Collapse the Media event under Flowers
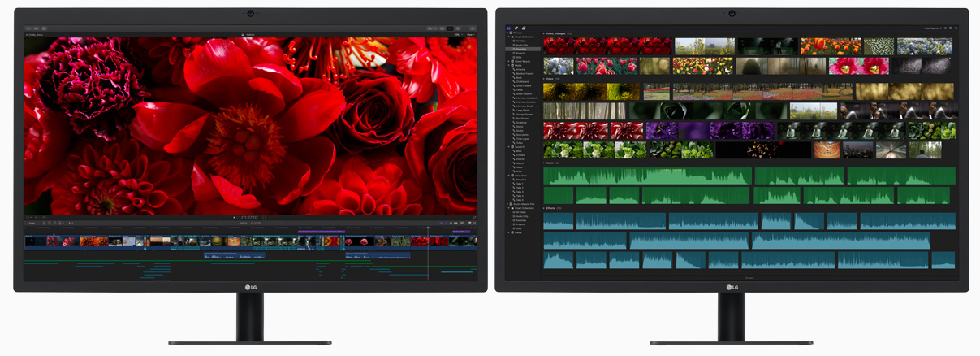The image size is (980, 356). pos(509,66)
